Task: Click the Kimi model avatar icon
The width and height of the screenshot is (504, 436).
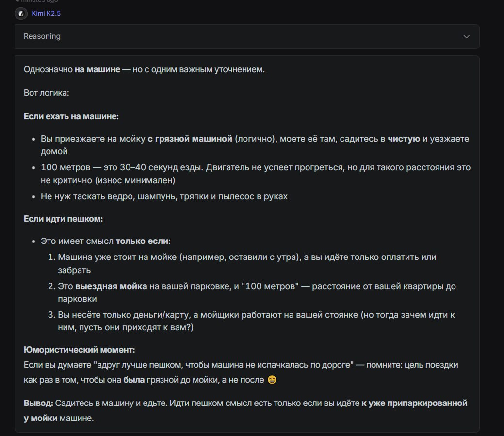Action: pyautogui.click(x=21, y=14)
